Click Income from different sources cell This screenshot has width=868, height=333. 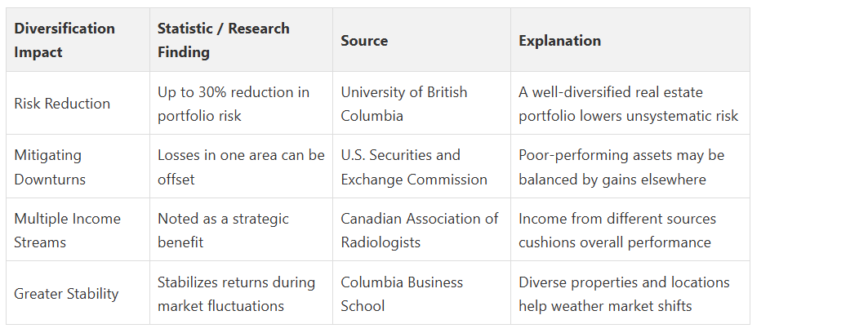(630, 229)
